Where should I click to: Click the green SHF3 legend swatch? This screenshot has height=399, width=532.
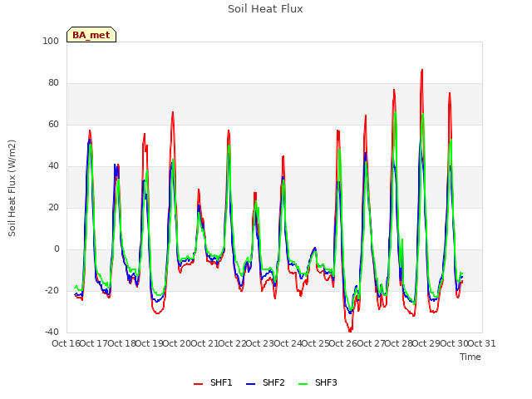click(x=303, y=384)
